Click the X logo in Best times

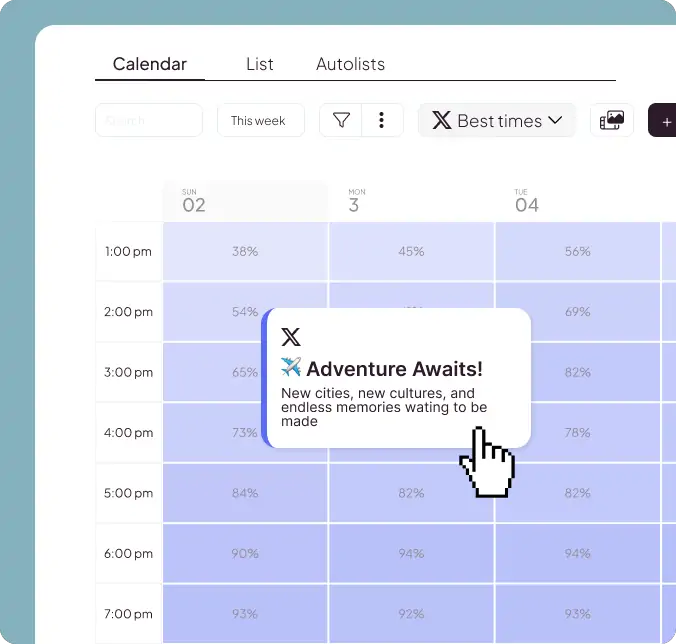pyautogui.click(x=441, y=121)
